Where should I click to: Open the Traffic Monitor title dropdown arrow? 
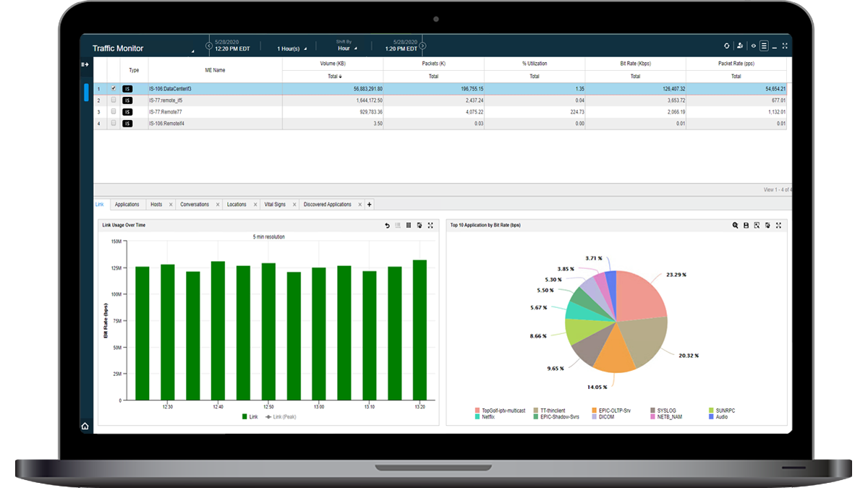192,51
